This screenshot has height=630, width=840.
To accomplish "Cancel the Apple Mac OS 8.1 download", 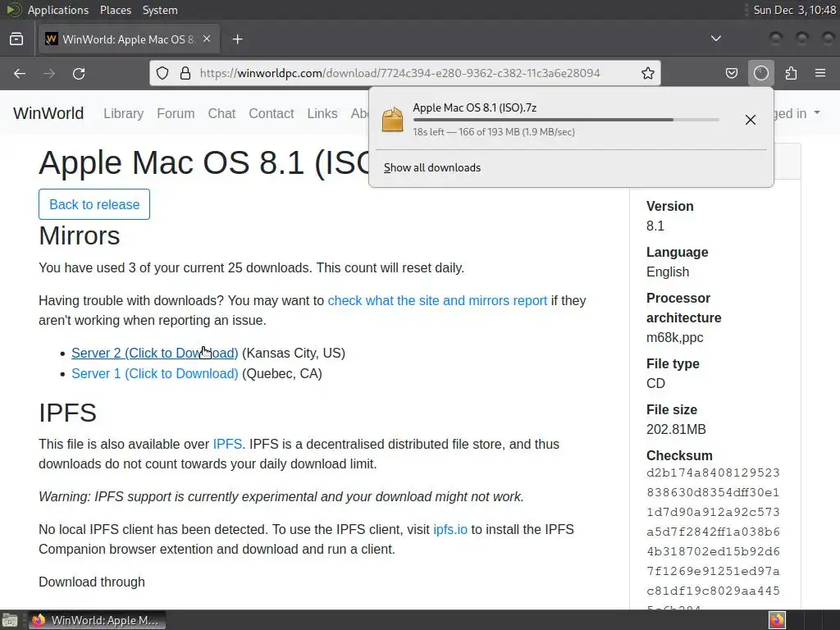I will tap(751, 120).
